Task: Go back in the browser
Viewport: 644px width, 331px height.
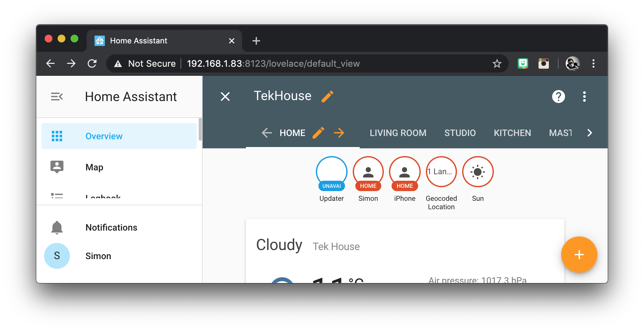Action: (x=50, y=63)
